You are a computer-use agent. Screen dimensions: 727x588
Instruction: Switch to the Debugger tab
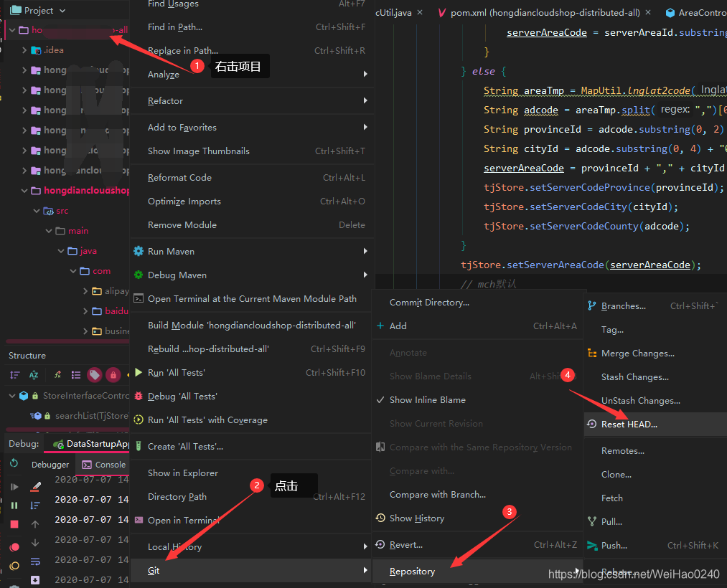click(x=50, y=464)
